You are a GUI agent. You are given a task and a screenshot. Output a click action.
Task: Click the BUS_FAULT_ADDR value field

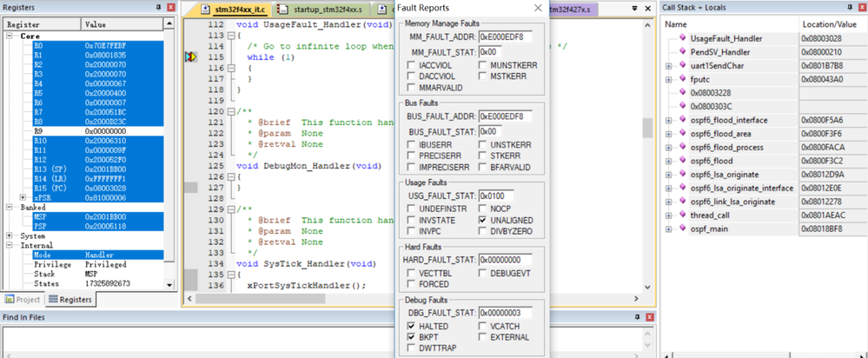point(505,116)
